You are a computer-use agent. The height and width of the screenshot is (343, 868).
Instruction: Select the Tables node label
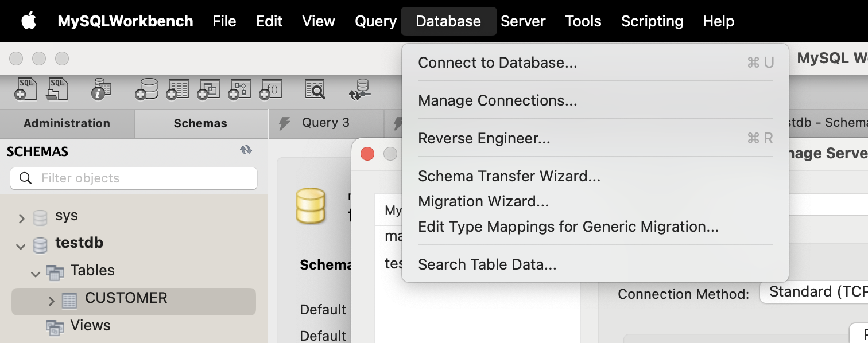(x=92, y=270)
